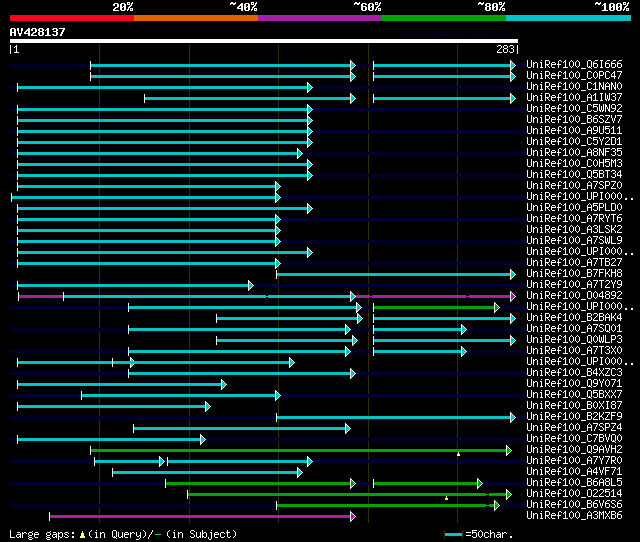The height and width of the screenshot is (542, 640).
Task: Click the UniRef100_C0H5M3 hit name
Action: (x=574, y=164)
